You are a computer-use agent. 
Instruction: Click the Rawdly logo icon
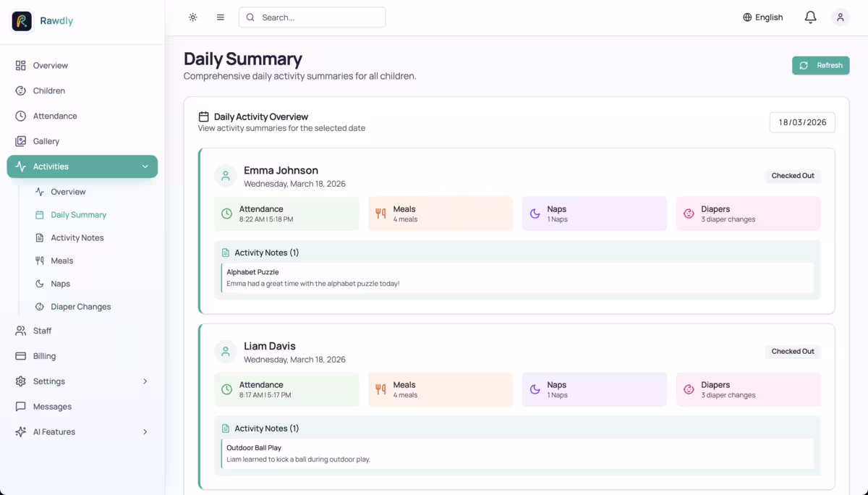coord(22,21)
